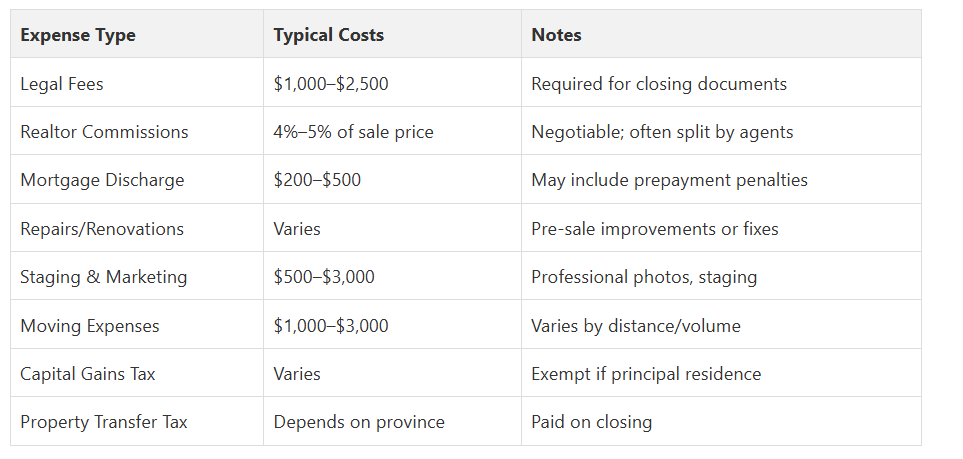Select the $500–$3,000 cost cell
Image resolution: width=963 pixels, height=459 pixels.
pyautogui.click(x=324, y=277)
